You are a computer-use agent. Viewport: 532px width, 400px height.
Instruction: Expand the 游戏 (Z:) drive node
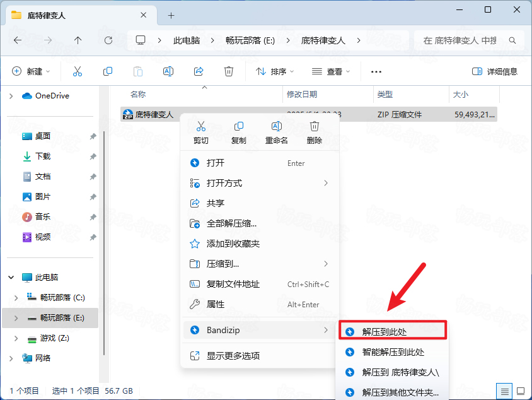tap(16, 338)
